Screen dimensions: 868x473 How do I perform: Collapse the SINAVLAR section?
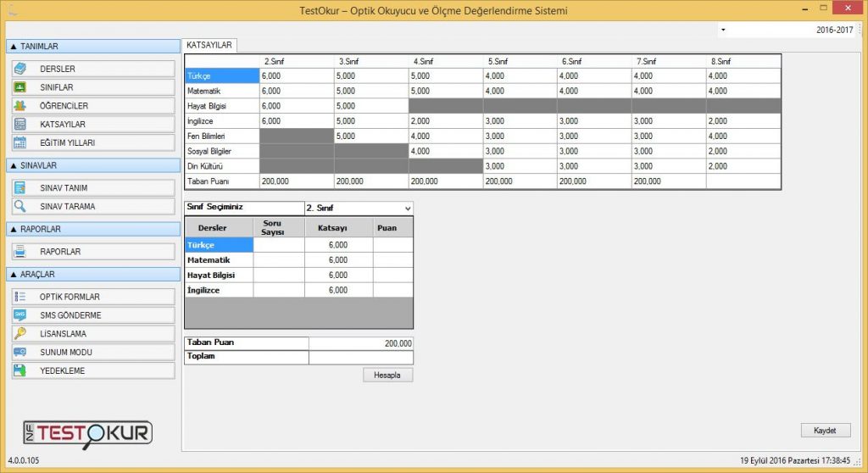[x=93, y=165]
